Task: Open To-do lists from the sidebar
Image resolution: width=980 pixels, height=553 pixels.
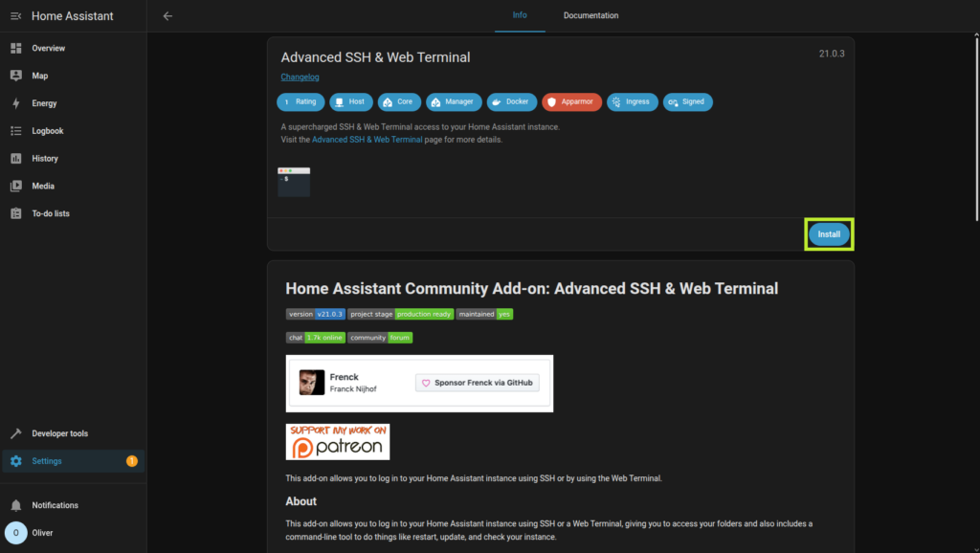Action: click(74, 213)
